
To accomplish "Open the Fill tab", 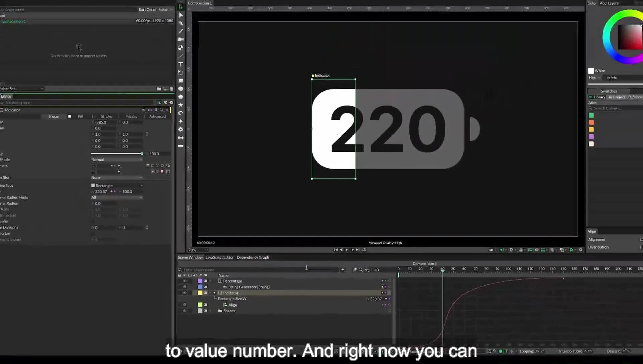I will tap(80, 116).
